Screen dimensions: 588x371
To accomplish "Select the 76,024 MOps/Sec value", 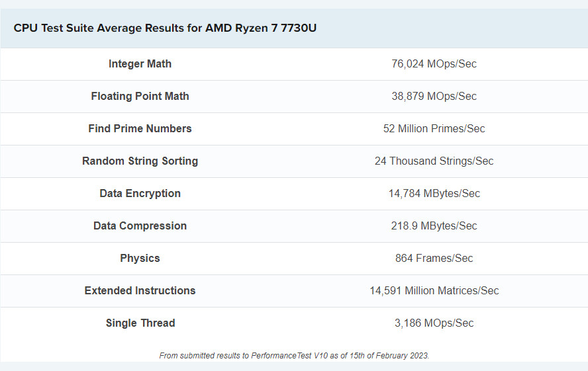I will 434,64.
